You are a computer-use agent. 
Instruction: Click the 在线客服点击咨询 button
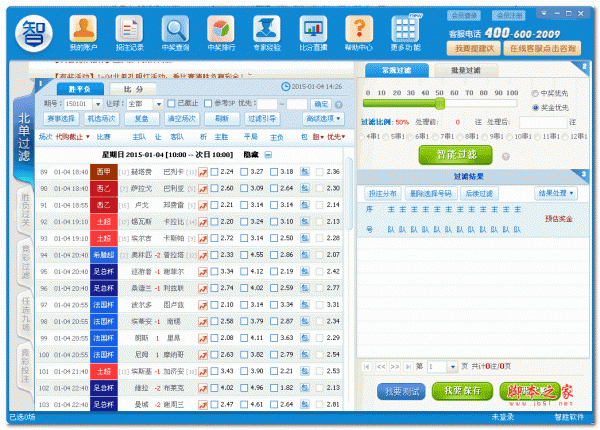tap(542, 49)
